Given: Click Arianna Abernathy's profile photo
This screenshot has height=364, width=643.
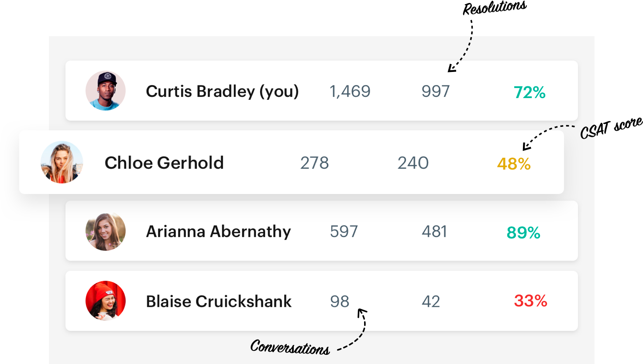Looking at the screenshot, I should [x=106, y=231].
